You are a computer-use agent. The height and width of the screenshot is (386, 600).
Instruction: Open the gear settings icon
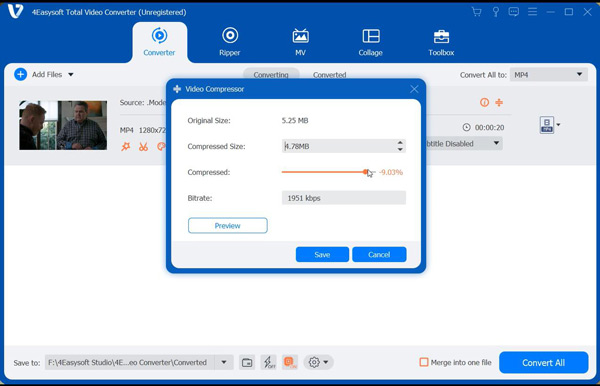(314, 362)
